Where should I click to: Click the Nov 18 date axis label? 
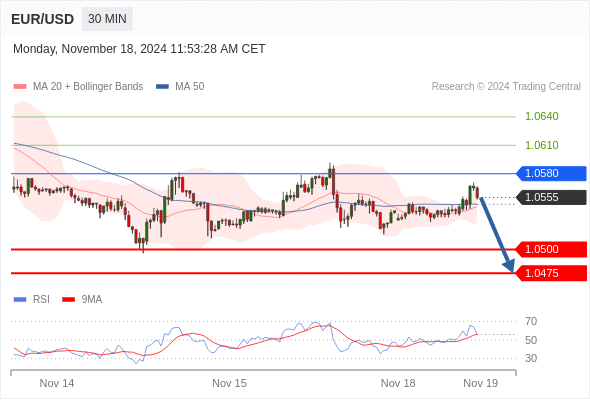[x=398, y=383]
